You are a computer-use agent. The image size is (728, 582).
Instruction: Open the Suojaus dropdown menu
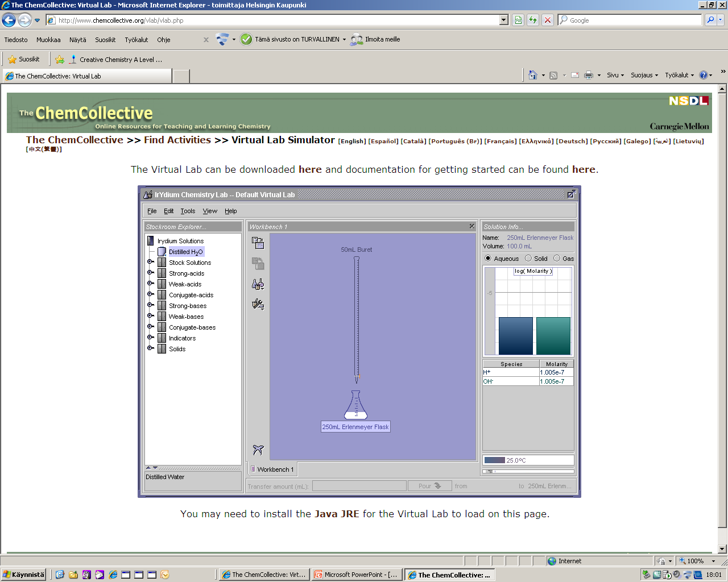click(x=644, y=75)
